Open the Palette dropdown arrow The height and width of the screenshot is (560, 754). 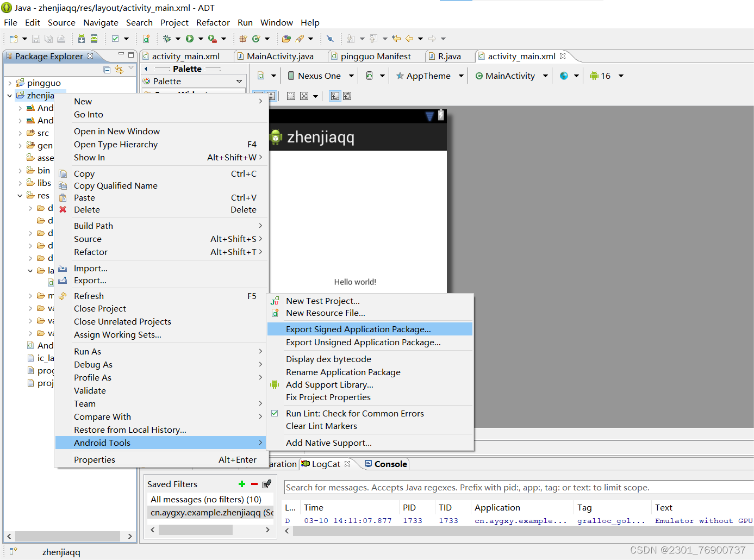click(x=239, y=81)
